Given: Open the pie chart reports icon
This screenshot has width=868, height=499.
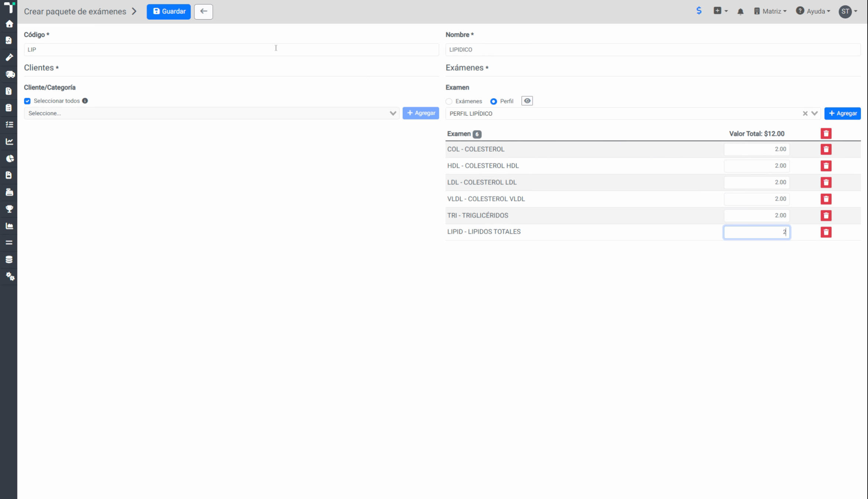Looking at the screenshot, I should pos(10,159).
